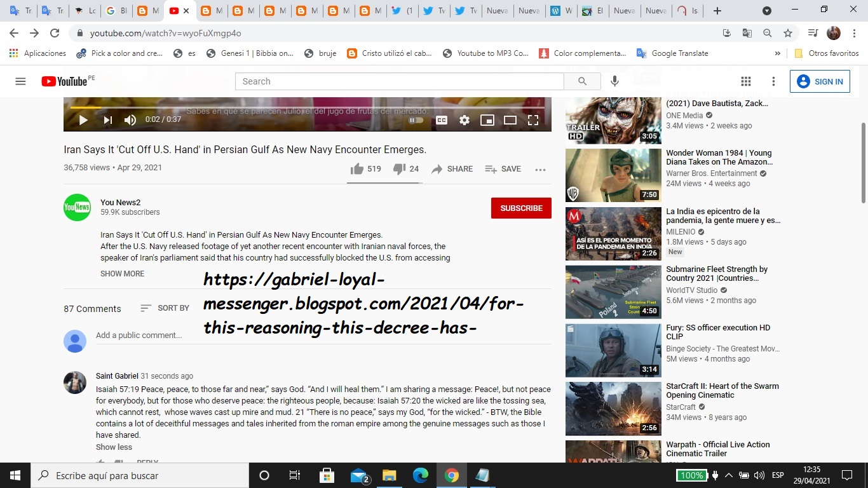Enable miniplayer mode
868x488 pixels.
click(x=487, y=120)
